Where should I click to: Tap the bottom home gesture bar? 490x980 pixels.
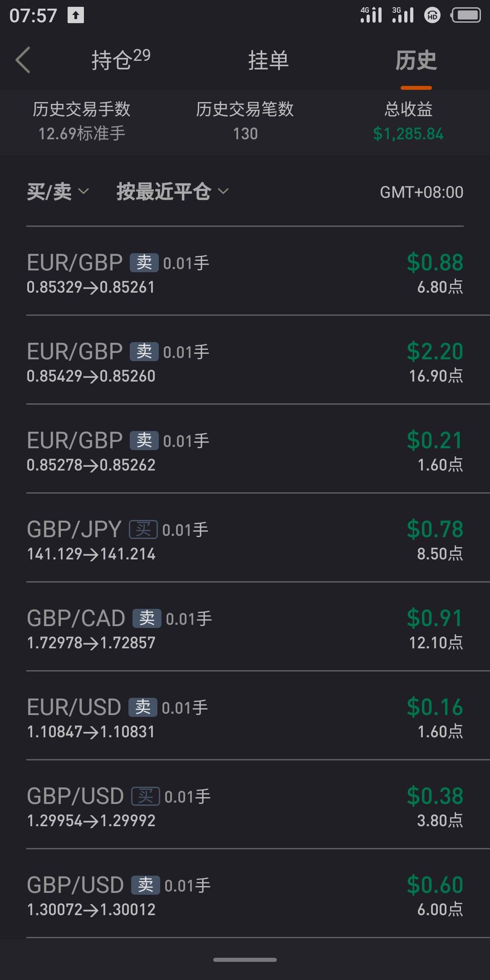point(245,960)
